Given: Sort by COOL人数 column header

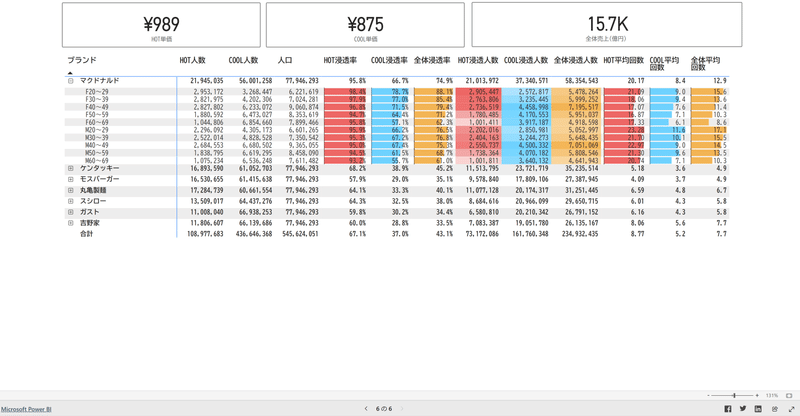Looking at the screenshot, I should (x=243, y=60).
